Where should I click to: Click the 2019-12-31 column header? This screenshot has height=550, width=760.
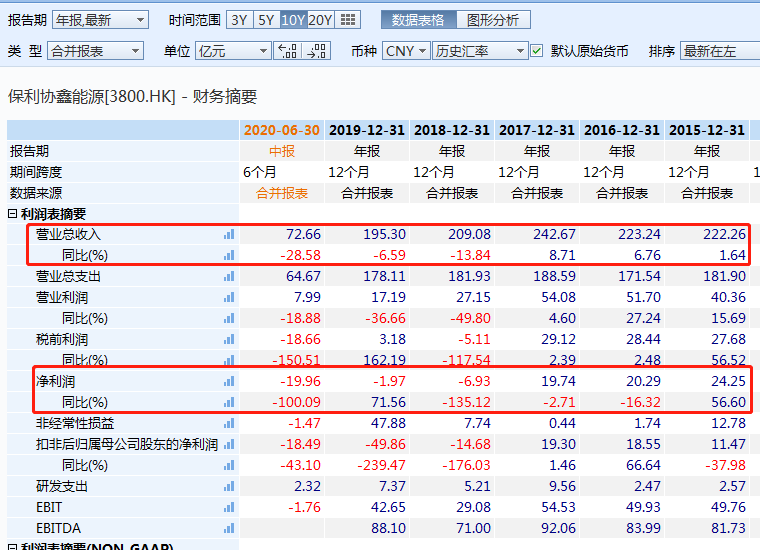(x=367, y=130)
